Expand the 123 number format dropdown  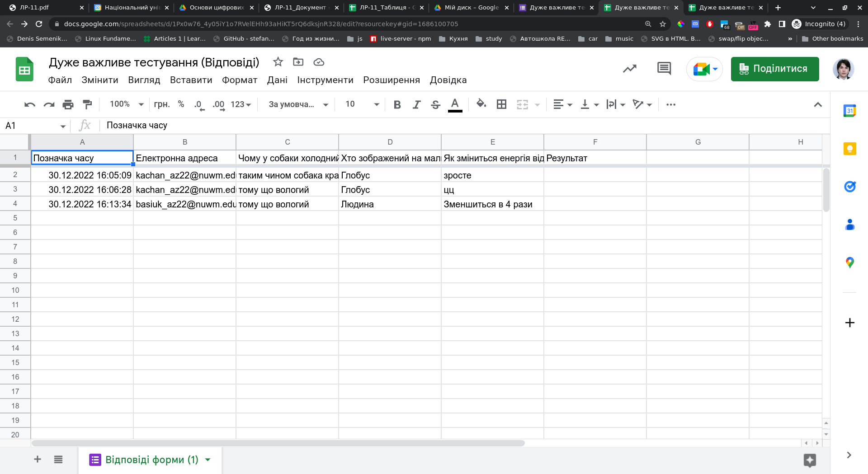[241, 104]
